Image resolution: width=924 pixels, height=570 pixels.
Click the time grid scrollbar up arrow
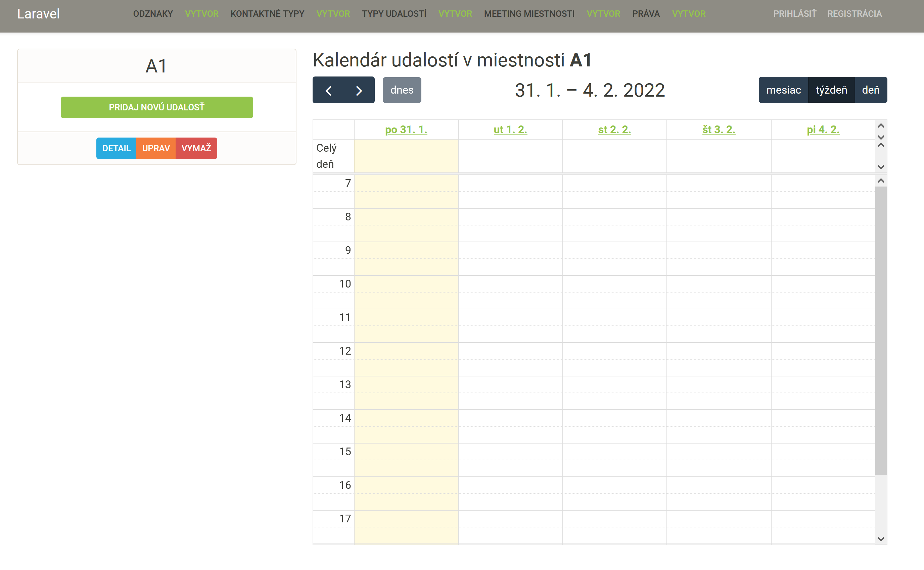coord(881,181)
